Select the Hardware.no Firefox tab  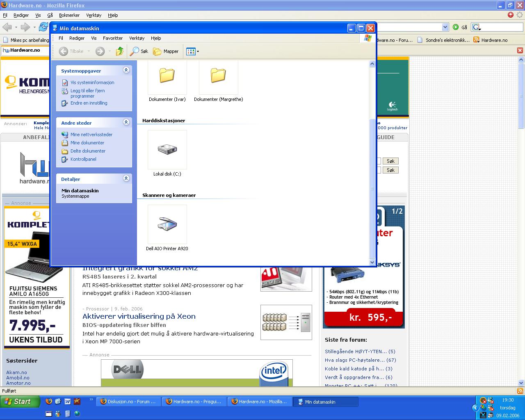click(25, 50)
